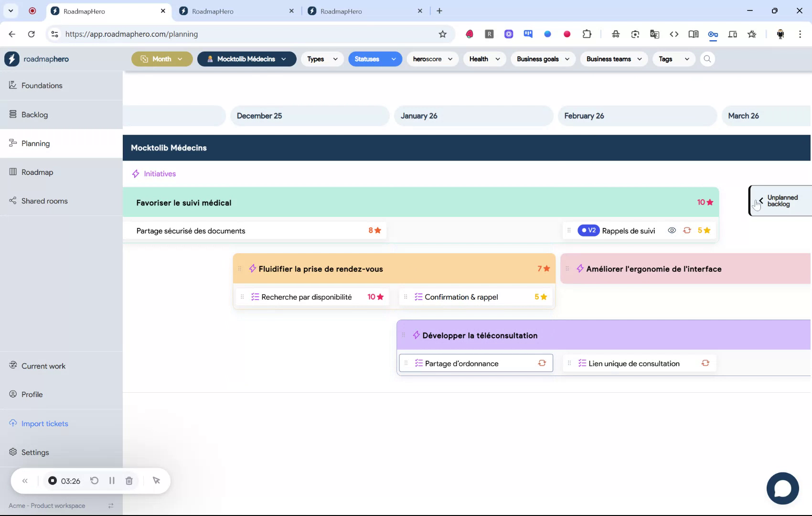Collapse the Unplanned backlog panel chevron
This screenshot has height=516, width=812.
click(x=760, y=201)
